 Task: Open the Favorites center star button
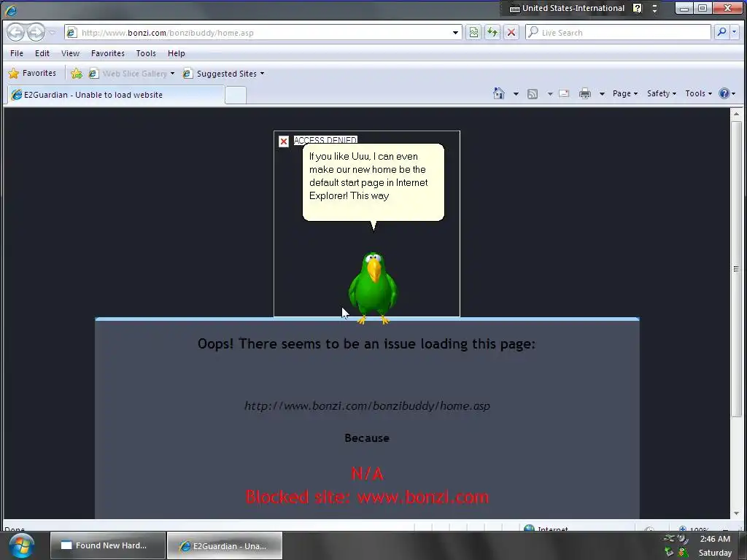[32, 74]
